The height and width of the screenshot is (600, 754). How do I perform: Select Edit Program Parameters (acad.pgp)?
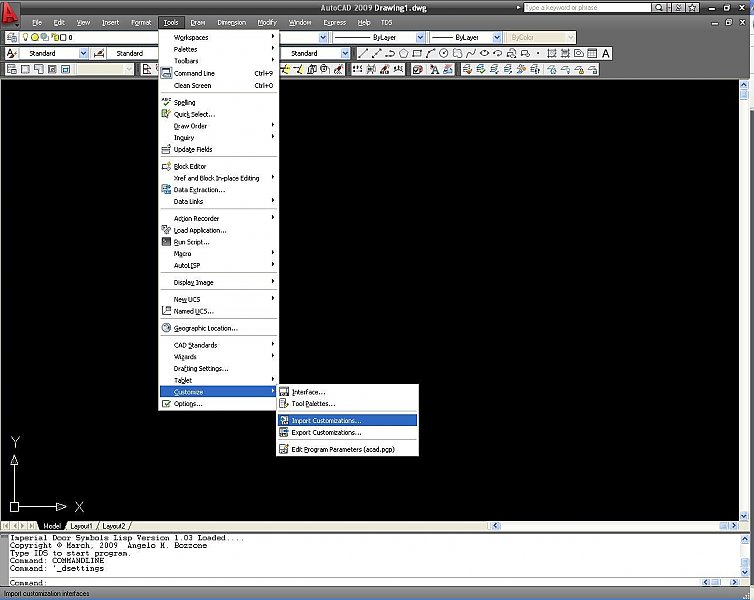click(x=347, y=450)
